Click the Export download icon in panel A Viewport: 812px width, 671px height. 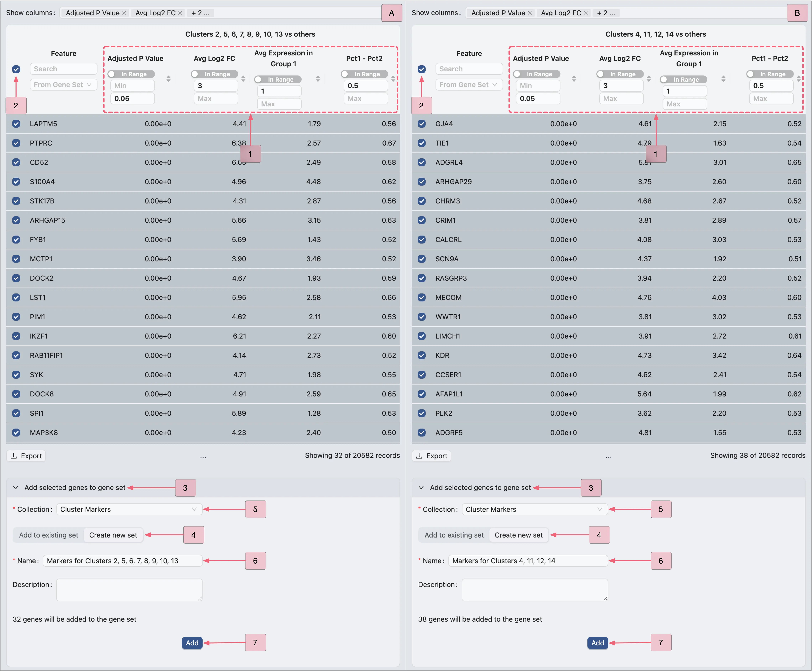(x=14, y=456)
